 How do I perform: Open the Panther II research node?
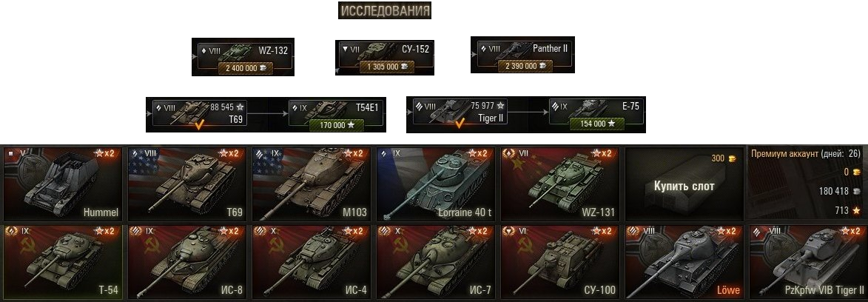pyautogui.click(x=522, y=55)
